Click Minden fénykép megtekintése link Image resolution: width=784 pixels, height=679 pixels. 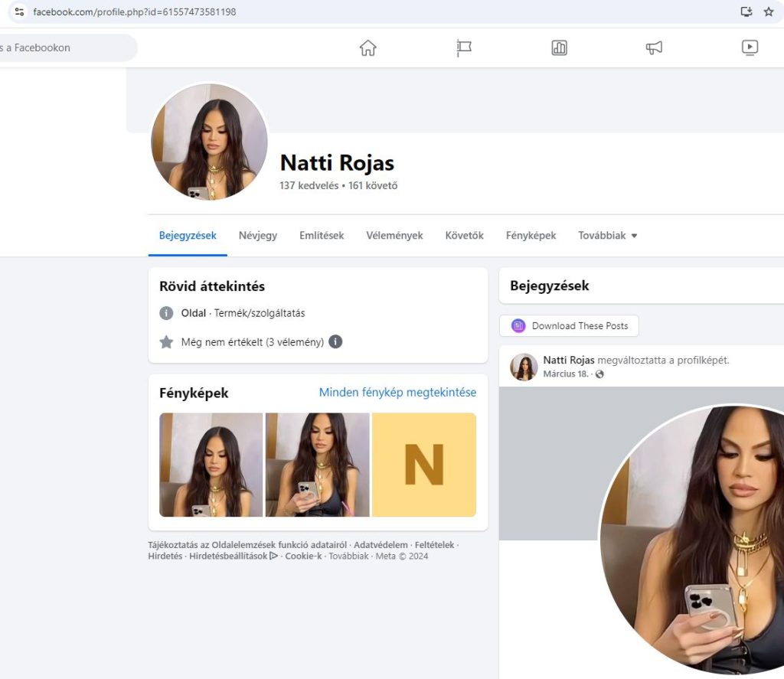click(397, 393)
